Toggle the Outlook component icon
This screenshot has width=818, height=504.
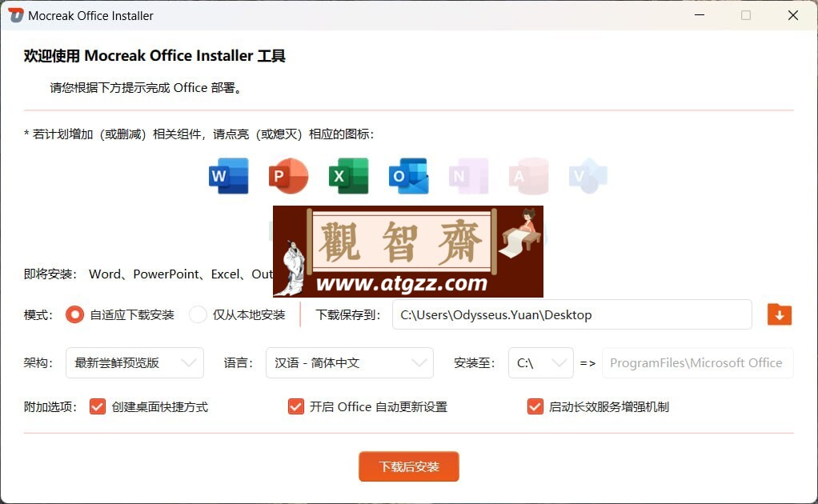coord(408,176)
